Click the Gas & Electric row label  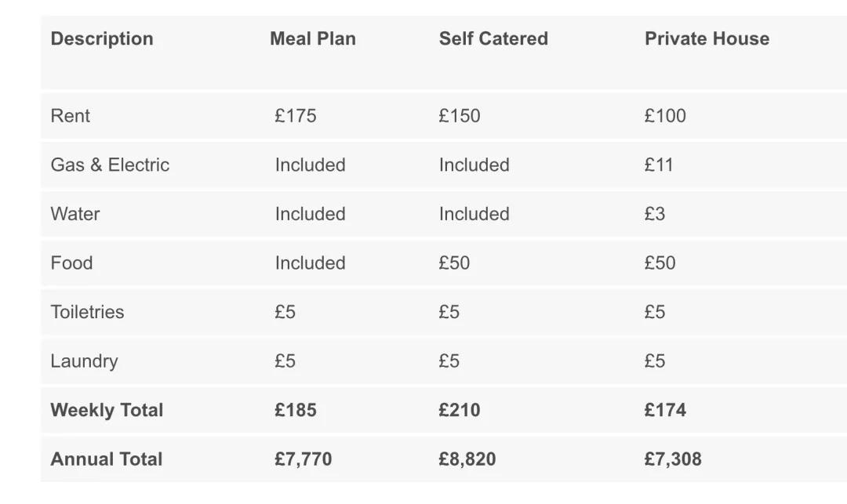(110, 165)
